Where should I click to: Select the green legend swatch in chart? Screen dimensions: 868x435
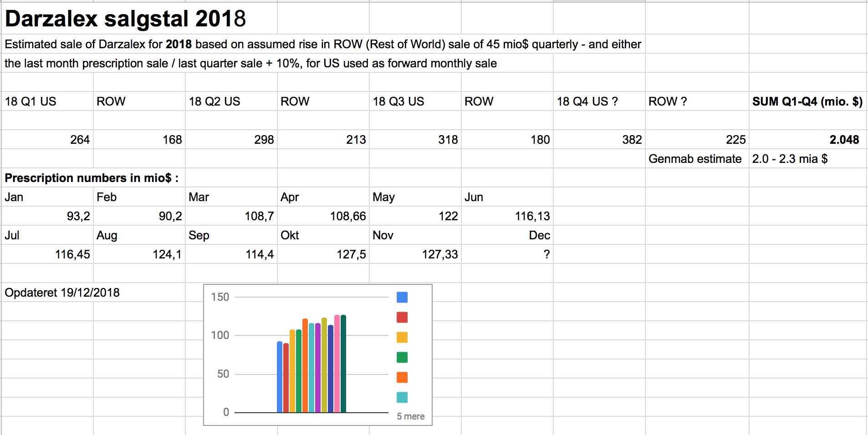(402, 357)
